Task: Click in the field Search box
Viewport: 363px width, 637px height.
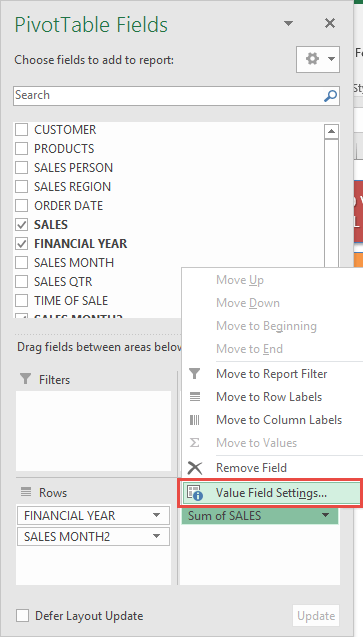Action: click(x=169, y=95)
